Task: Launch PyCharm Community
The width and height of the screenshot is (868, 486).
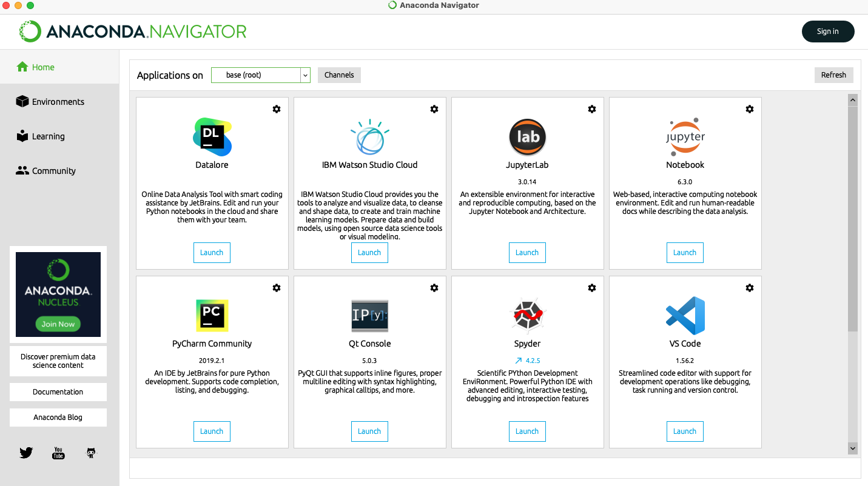Action: click(x=212, y=431)
